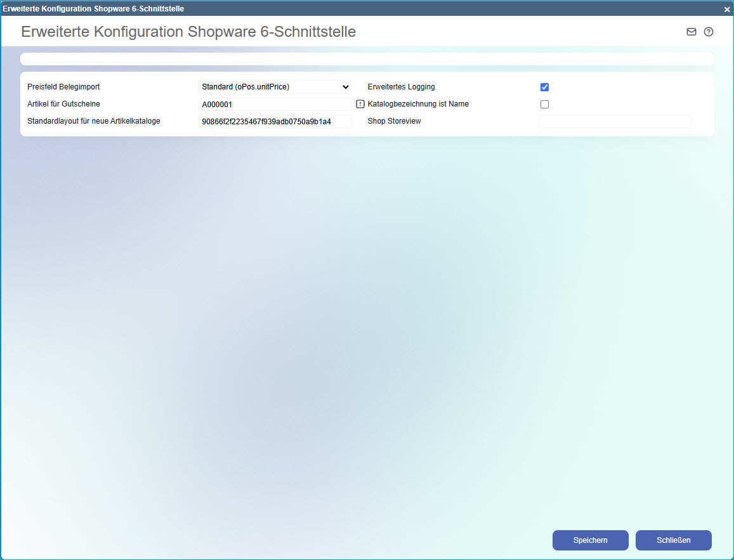
Task: Close the dialog with the X icon
Action: point(727,9)
